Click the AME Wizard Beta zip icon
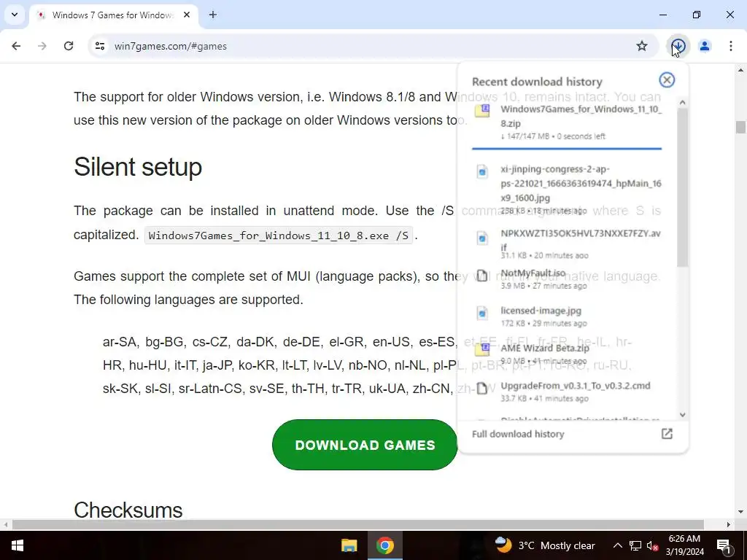 click(482, 350)
